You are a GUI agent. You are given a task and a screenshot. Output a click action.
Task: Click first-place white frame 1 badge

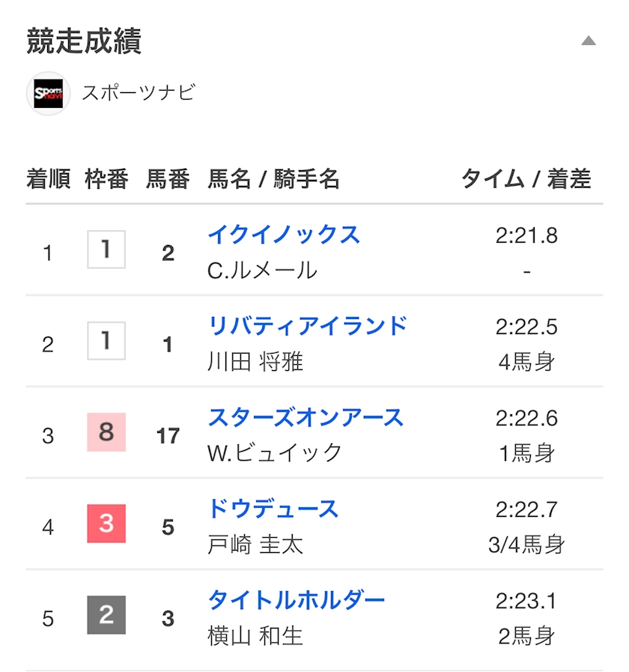coord(106,249)
